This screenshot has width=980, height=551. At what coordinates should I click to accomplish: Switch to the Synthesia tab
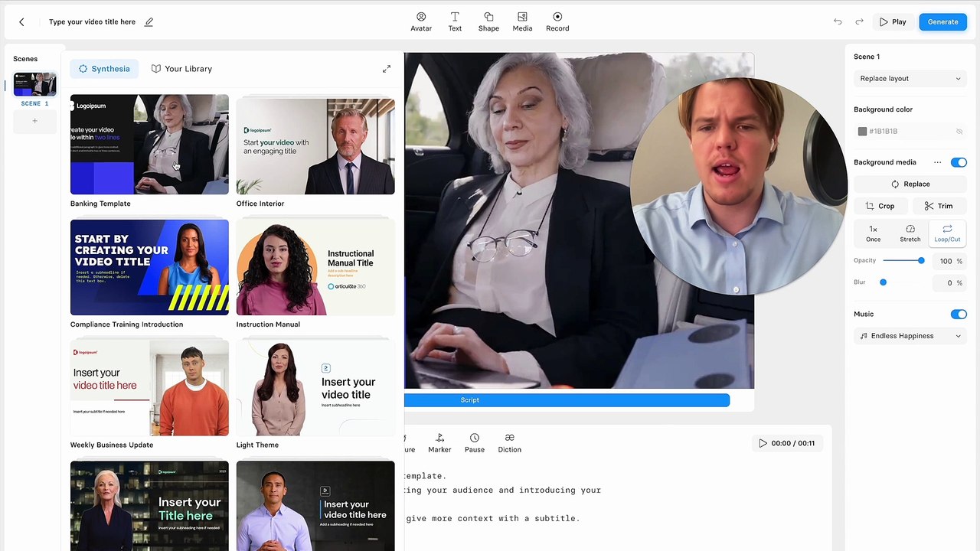[x=104, y=69]
